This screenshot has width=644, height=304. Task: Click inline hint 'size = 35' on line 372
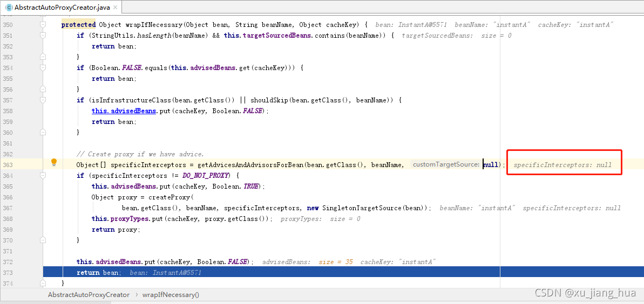336,262
